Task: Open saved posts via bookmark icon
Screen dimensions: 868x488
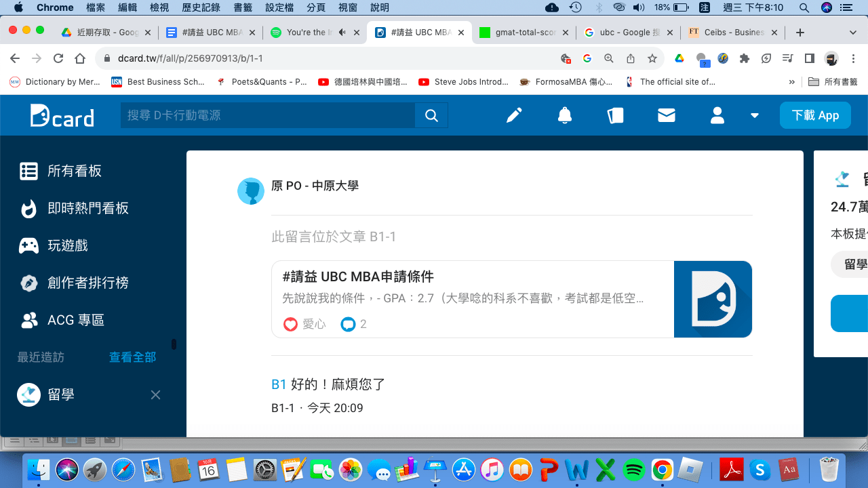Action: pos(615,115)
